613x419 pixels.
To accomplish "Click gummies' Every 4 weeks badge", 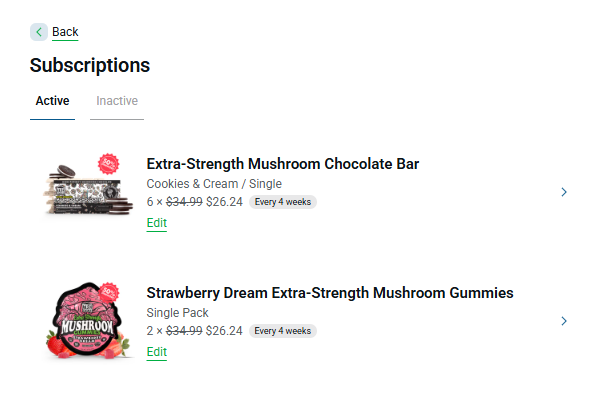I will click(x=283, y=331).
